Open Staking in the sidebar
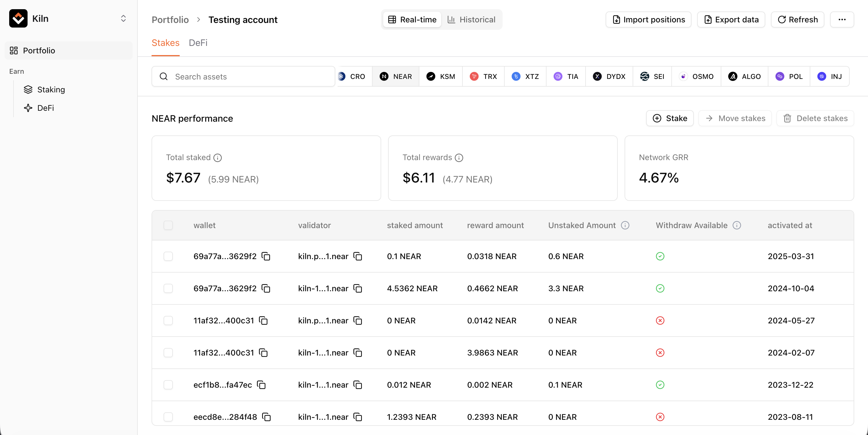The width and height of the screenshot is (868, 435). point(51,90)
